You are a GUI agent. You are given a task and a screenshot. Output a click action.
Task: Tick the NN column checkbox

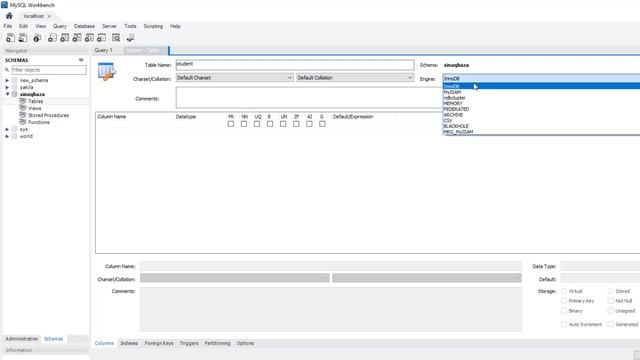(x=244, y=124)
